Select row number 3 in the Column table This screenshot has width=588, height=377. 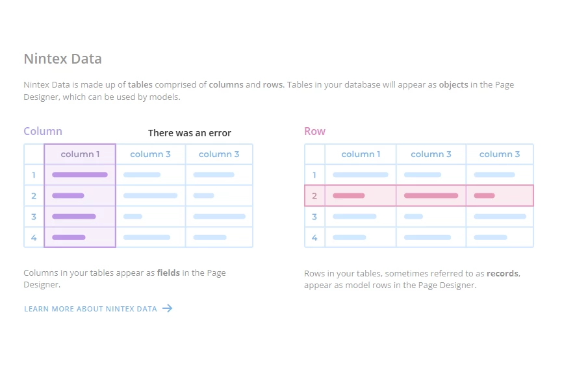pyautogui.click(x=34, y=217)
